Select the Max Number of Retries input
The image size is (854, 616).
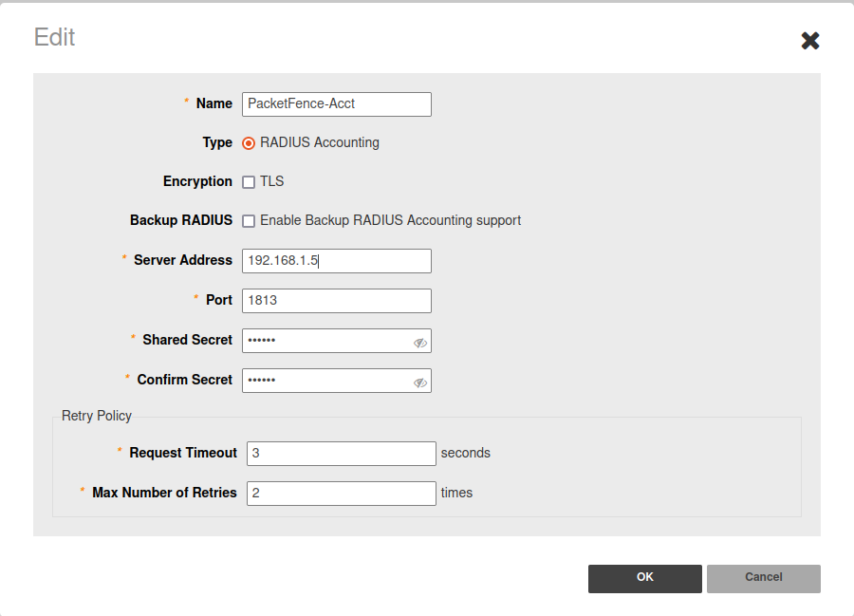341,494
